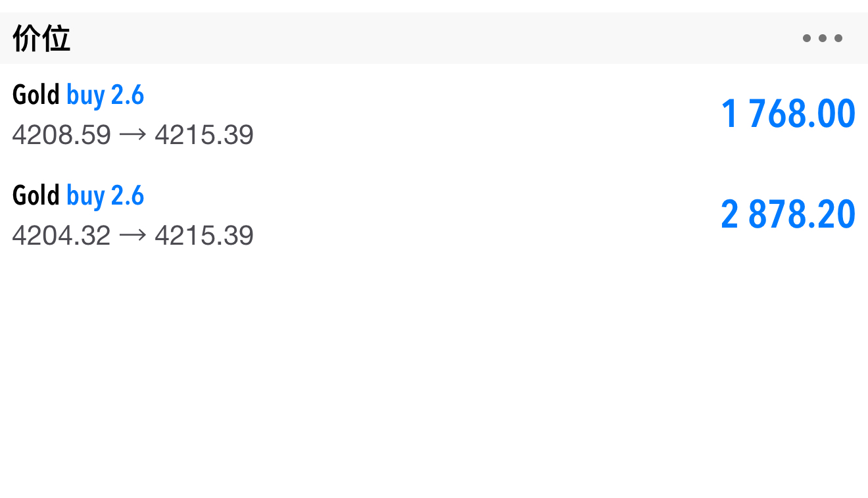This screenshot has width=868, height=498.
Task: Click the Gold symbol in the second row
Action: click(x=36, y=196)
